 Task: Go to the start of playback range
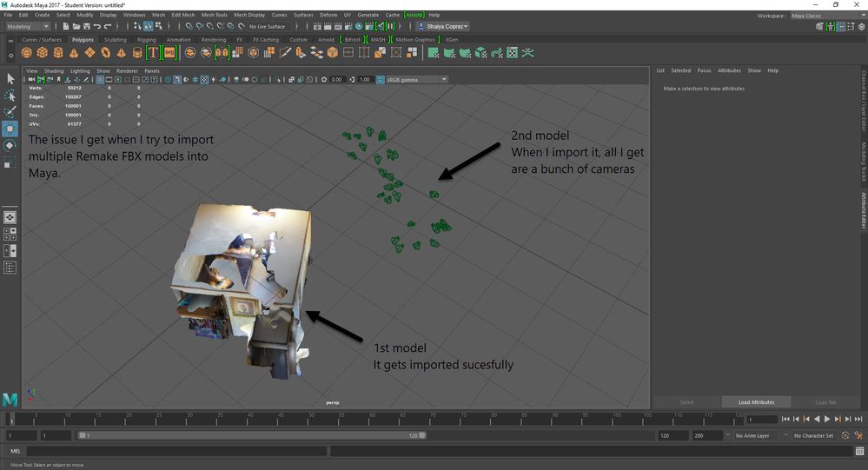click(785, 419)
